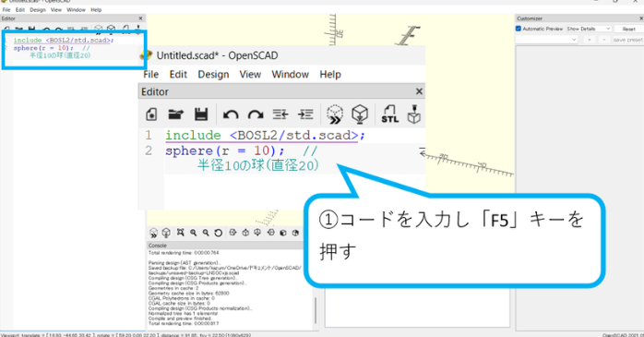The image size is (644, 337).
Task: Click Preview cube icon in enlarged Editor toolbar
Action: [x=335, y=114]
